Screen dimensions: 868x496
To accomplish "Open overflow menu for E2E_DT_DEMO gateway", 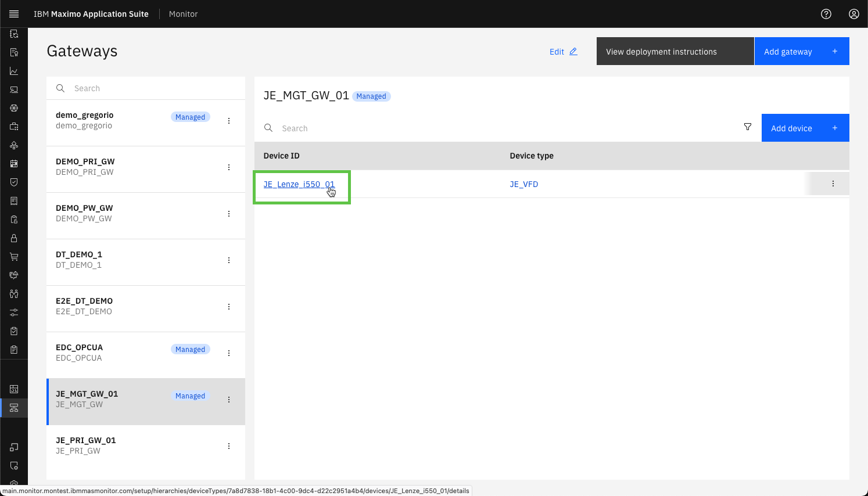I will point(229,307).
